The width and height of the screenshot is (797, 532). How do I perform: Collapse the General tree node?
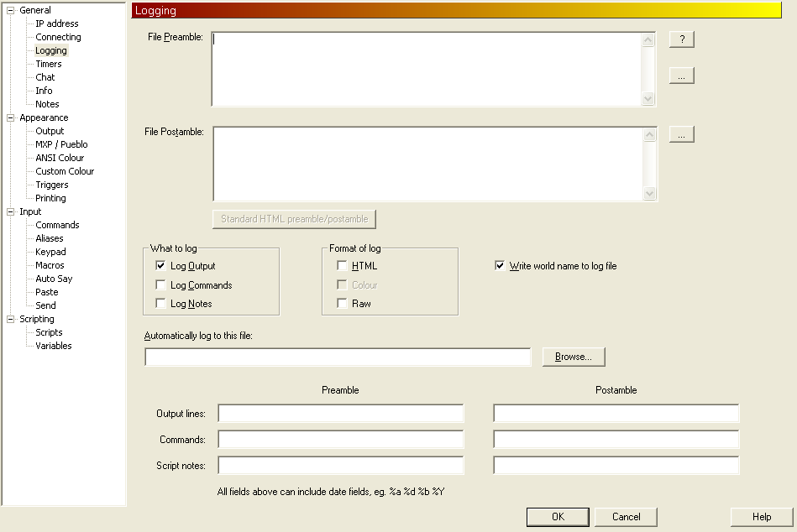point(11,10)
